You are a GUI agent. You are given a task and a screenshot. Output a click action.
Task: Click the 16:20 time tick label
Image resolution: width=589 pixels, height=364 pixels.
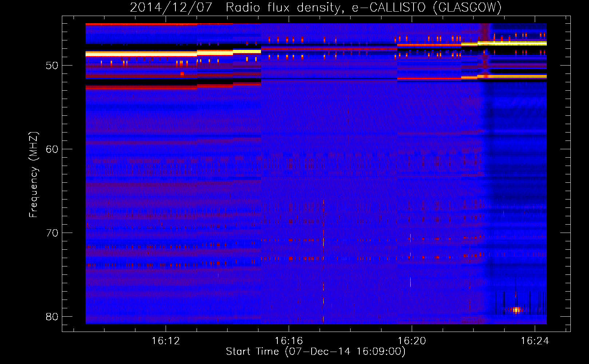coord(412,341)
